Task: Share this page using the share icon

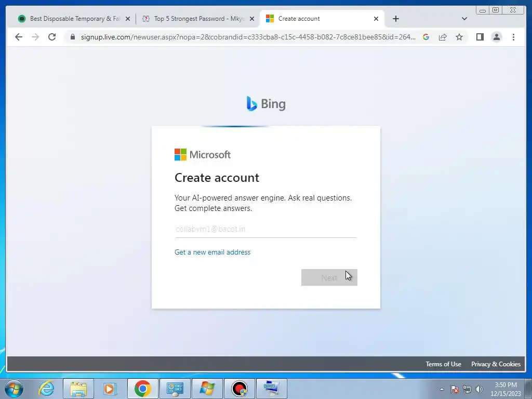Action: 443,37
